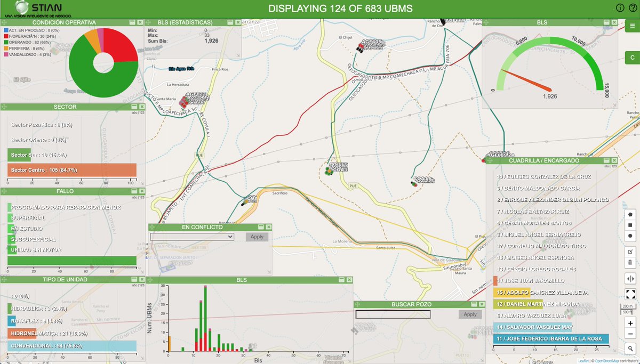
Task: Click Apply in BUSCAR POZO panel
Action: (470, 314)
